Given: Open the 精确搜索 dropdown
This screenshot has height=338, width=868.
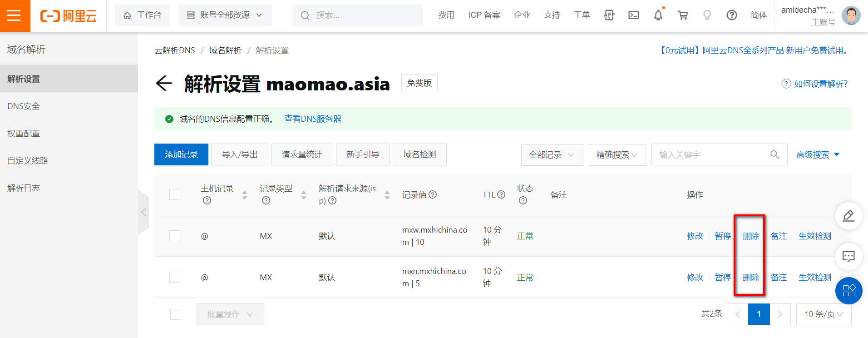Looking at the screenshot, I should (617, 155).
